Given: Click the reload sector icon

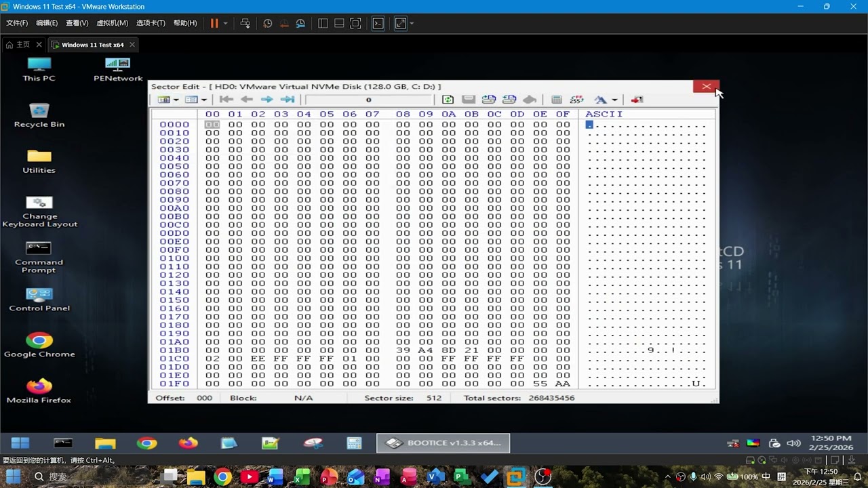Looking at the screenshot, I should coord(448,100).
